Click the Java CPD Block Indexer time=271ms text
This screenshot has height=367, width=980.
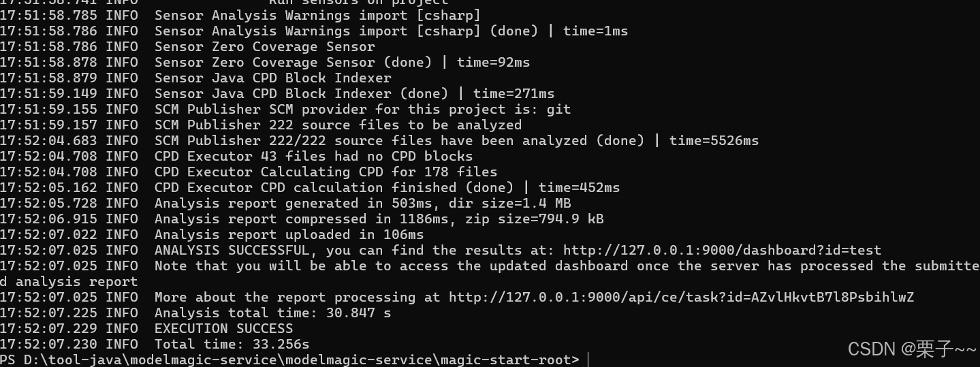pyautogui.click(x=513, y=93)
